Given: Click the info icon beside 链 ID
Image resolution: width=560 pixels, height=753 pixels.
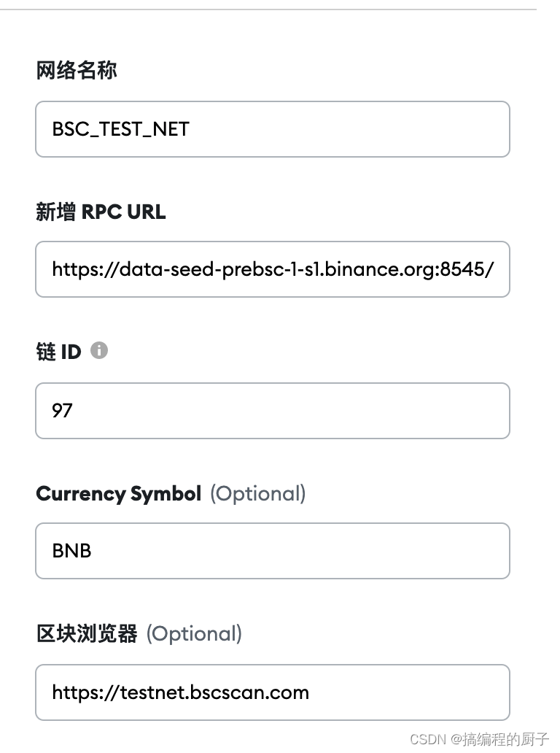Looking at the screenshot, I should point(99,350).
